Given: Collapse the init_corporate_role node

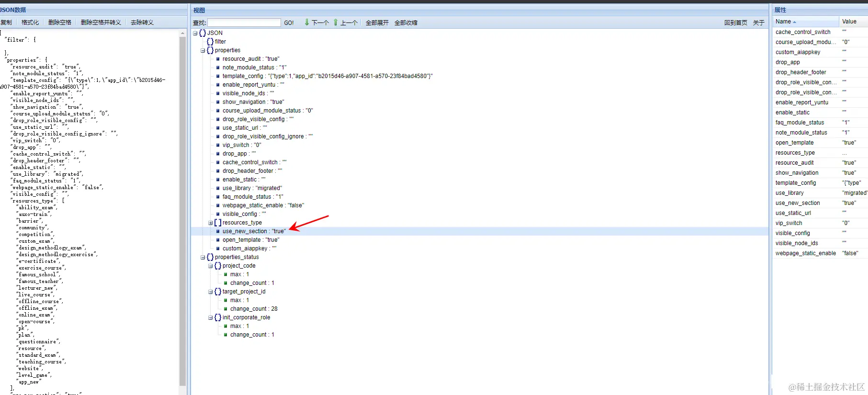Looking at the screenshot, I should pos(210,317).
